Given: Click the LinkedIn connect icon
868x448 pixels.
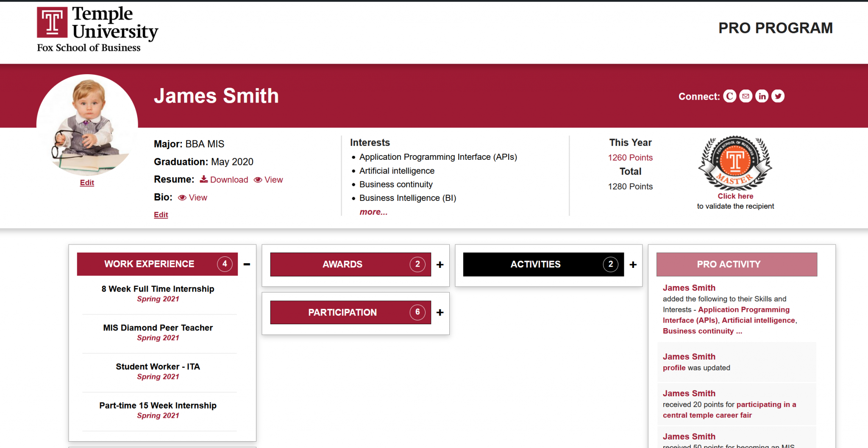Looking at the screenshot, I should 762,96.
